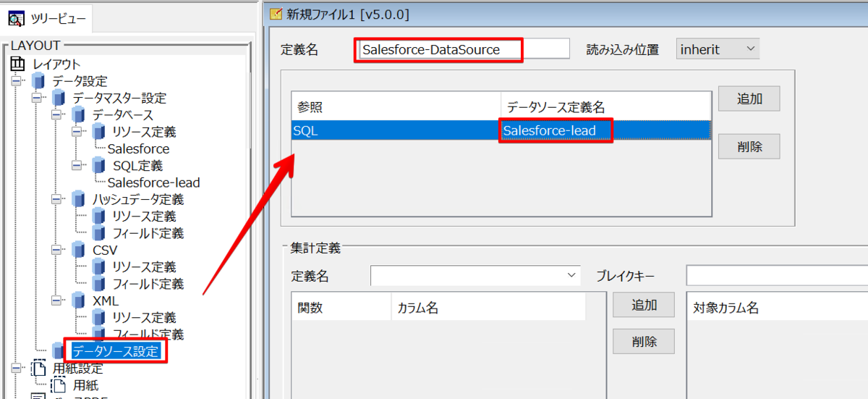
Task: Click the Salesforce-lead cell in data source table
Action: (x=605, y=130)
